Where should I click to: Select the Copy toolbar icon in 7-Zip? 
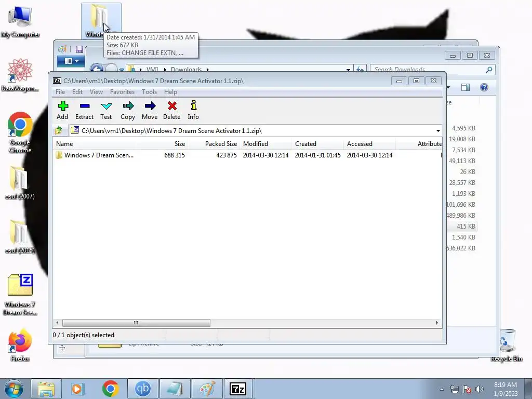tap(128, 110)
